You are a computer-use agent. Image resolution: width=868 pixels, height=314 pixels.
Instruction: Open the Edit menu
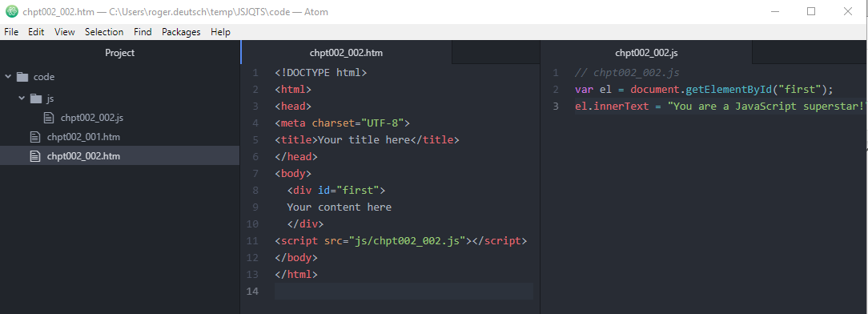36,32
